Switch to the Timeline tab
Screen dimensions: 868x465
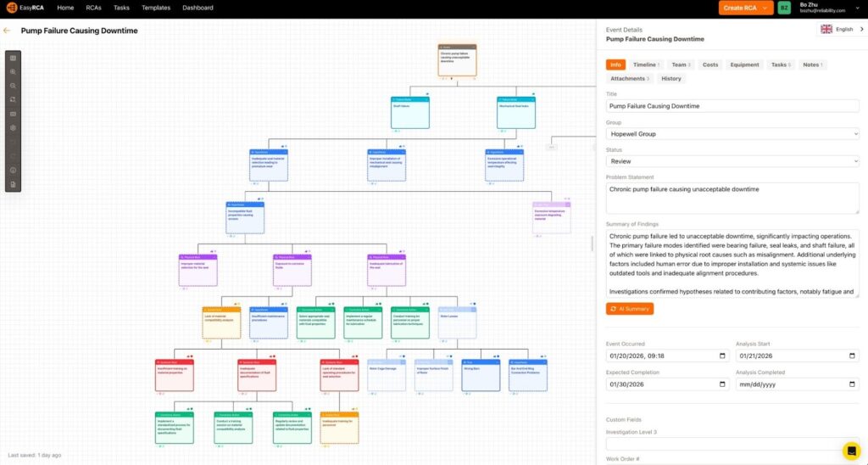pyautogui.click(x=646, y=64)
